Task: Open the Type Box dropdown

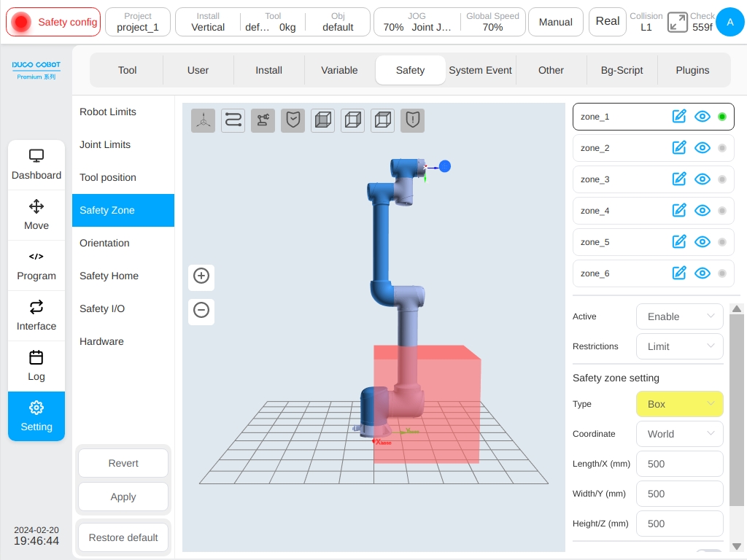Action: [680, 404]
